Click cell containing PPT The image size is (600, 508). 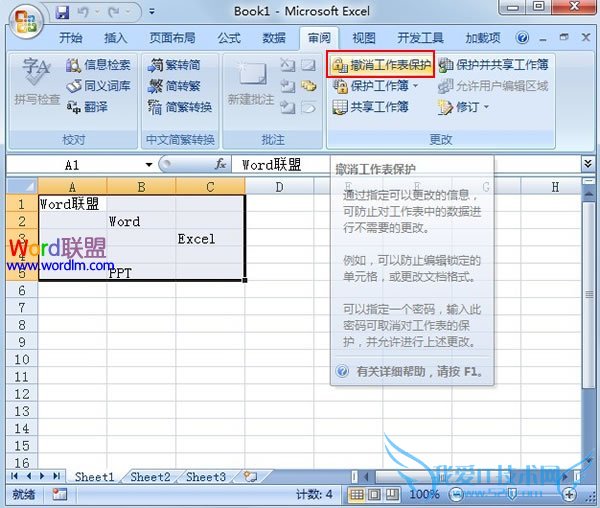(141, 273)
